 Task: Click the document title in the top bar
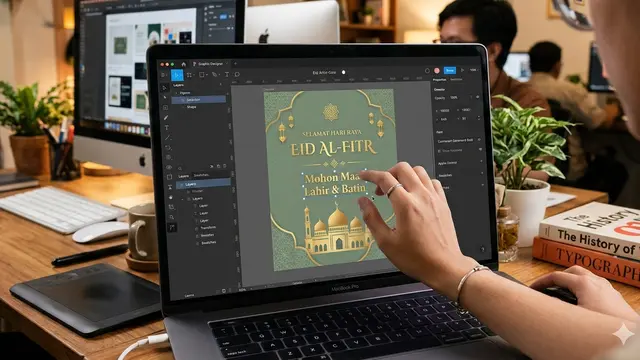[x=324, y=73]
